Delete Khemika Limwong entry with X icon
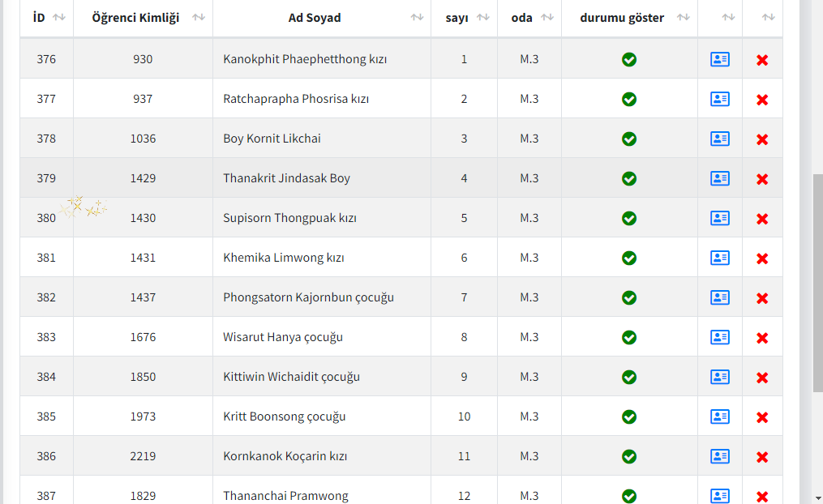The height and width of the screenshot is (504, 823). coord(762,258)
